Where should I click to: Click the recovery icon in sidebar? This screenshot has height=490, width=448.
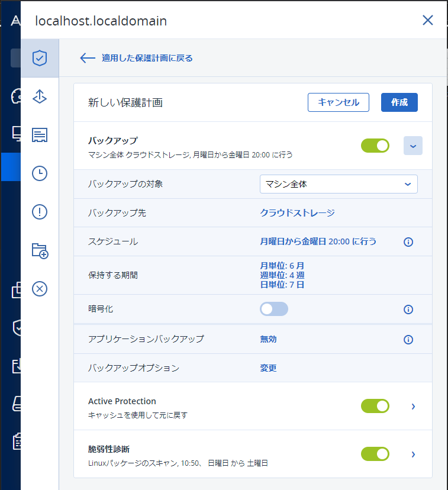pos(40,96)
